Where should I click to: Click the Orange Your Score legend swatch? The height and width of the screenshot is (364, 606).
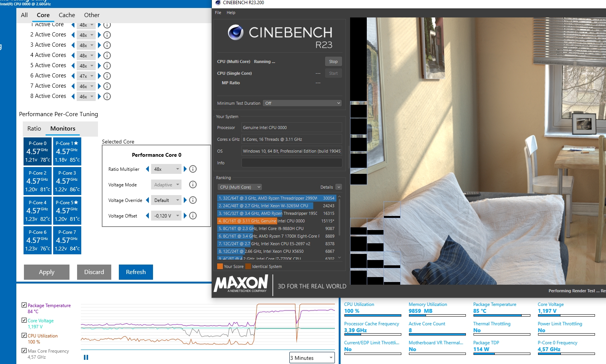point(220,266)
